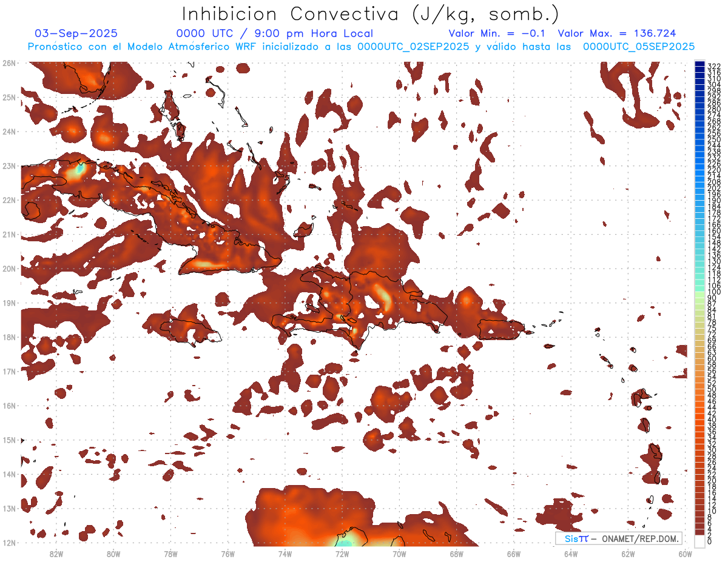Click the '66W' longitude label
728x562 pixels.
(x=514, y=554)
